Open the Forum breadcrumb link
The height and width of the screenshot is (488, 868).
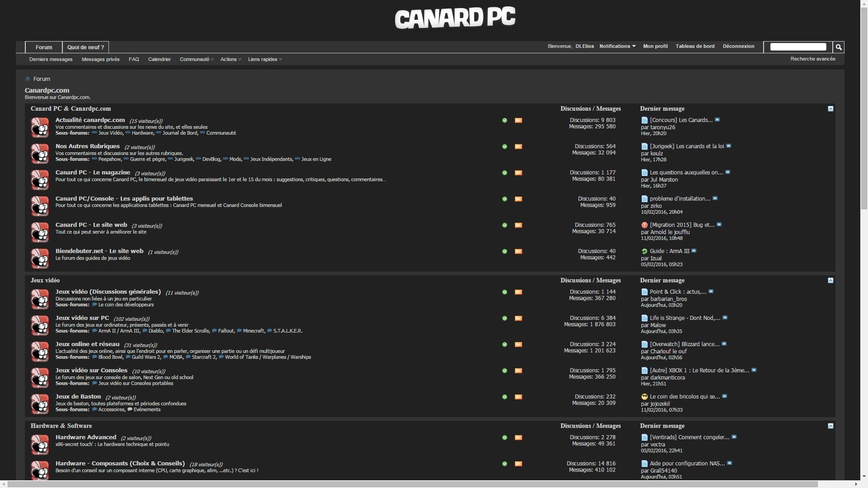click(x=42, y=79)
